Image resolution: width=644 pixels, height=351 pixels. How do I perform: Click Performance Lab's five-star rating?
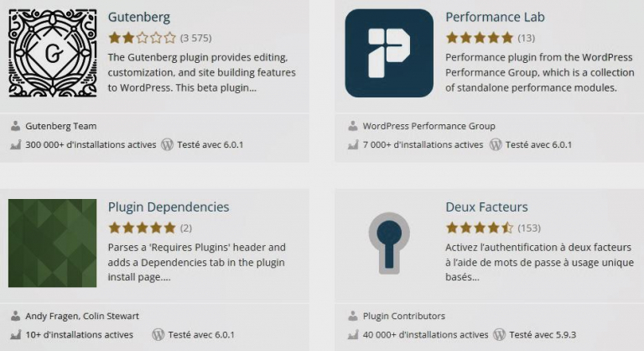pyautogui.click(x=479, y=38)
